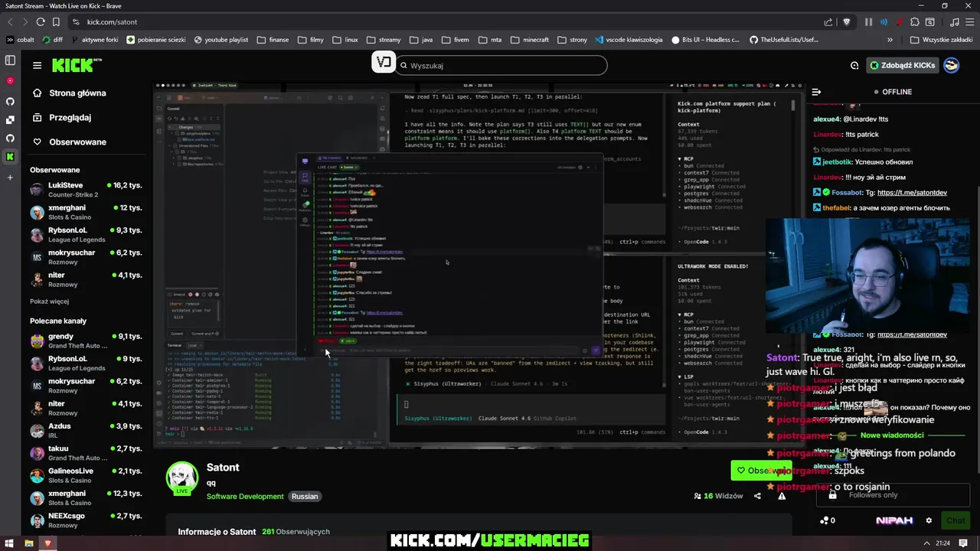This screenshot has height=551, width=980.
Task: Open the Windows Start button
Action: [10, 543]
